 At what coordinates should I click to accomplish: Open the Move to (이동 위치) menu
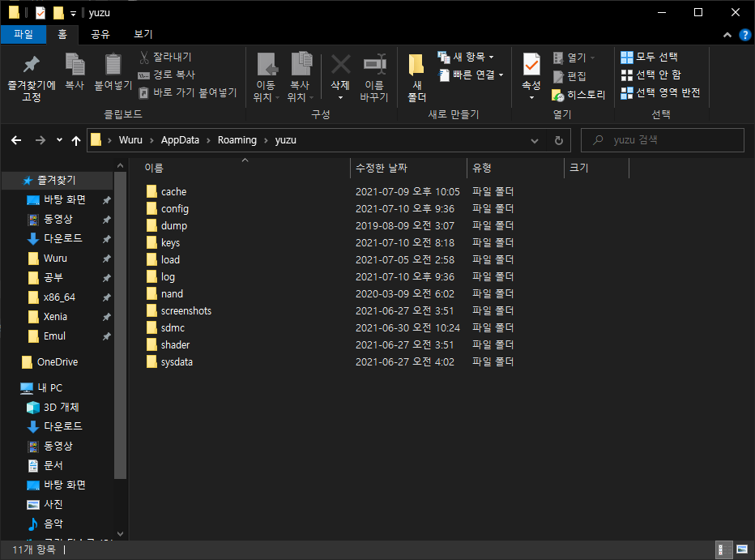coord(267,77)
